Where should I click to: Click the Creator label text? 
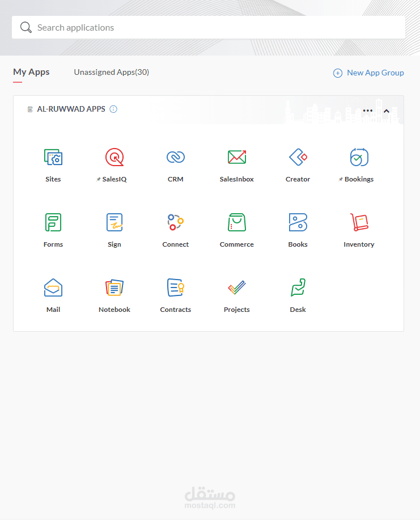tap(298, 179)
